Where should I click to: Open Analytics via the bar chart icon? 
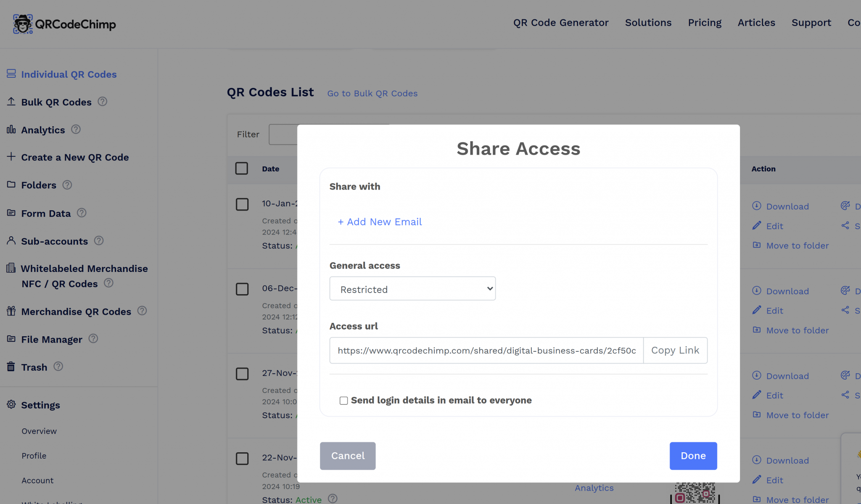point(11,129)
